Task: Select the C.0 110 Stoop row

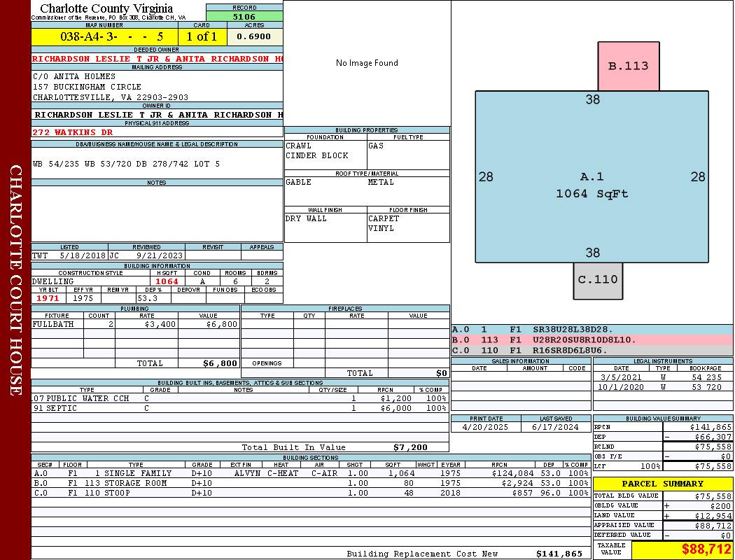Action: 310,493
